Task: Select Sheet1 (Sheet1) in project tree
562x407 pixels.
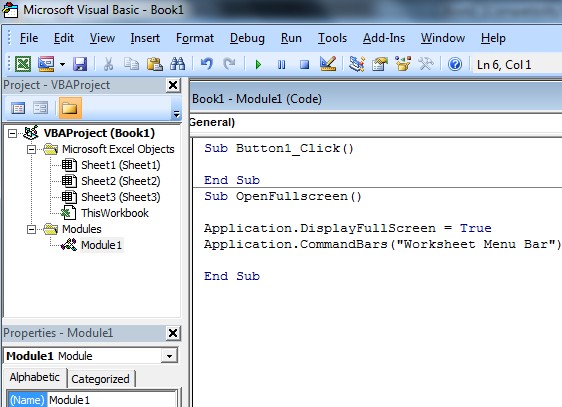Action: click(120, 165)
